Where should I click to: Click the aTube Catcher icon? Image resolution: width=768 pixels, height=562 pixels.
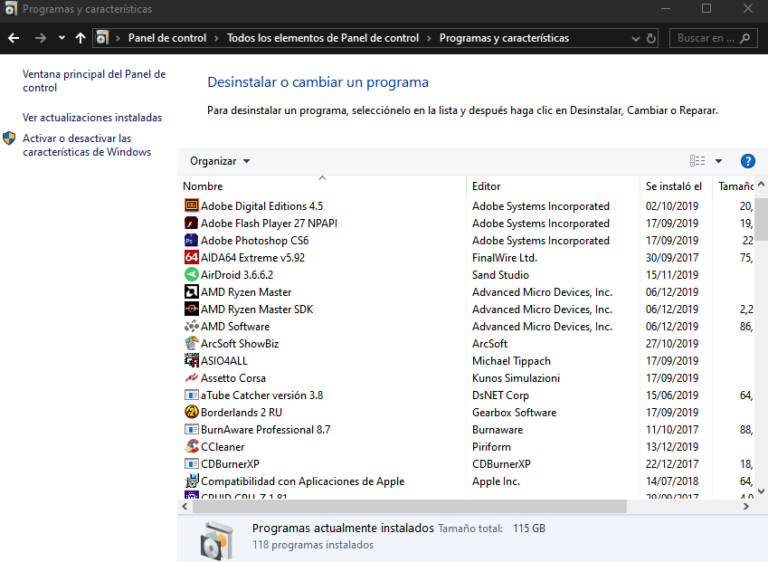pos(191,395)
